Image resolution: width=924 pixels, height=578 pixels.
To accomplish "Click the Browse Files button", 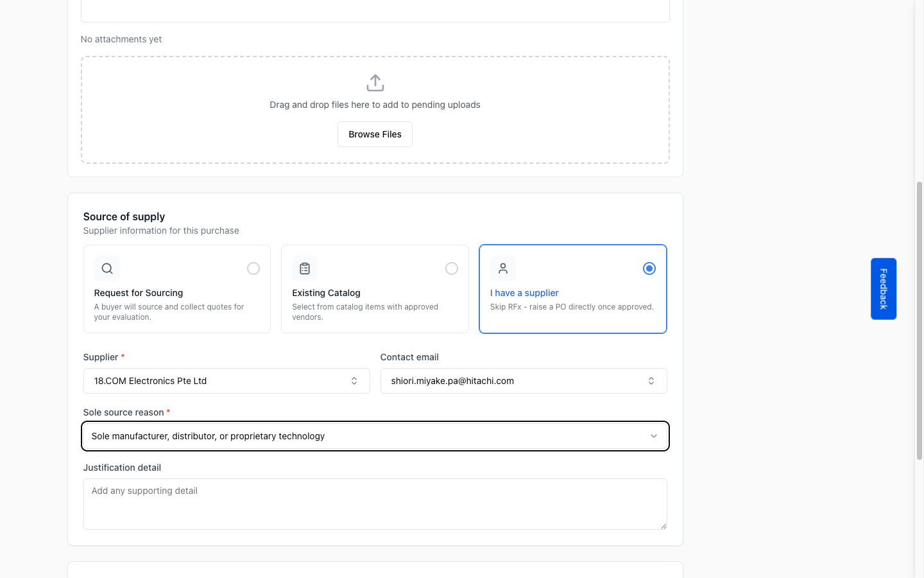I will tap(375, 134).
